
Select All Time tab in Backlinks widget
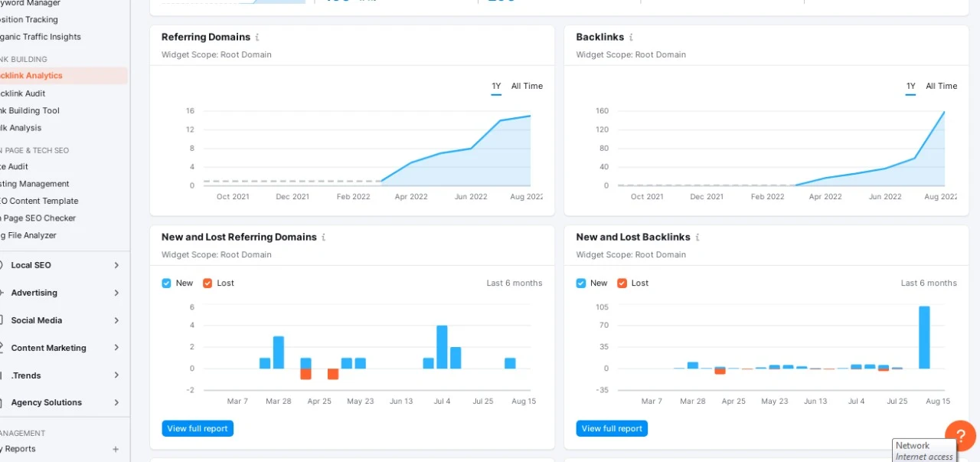point(942,86)
